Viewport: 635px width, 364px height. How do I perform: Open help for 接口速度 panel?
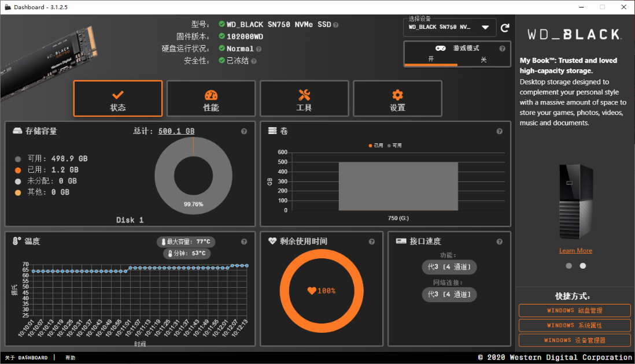point(499,242)
